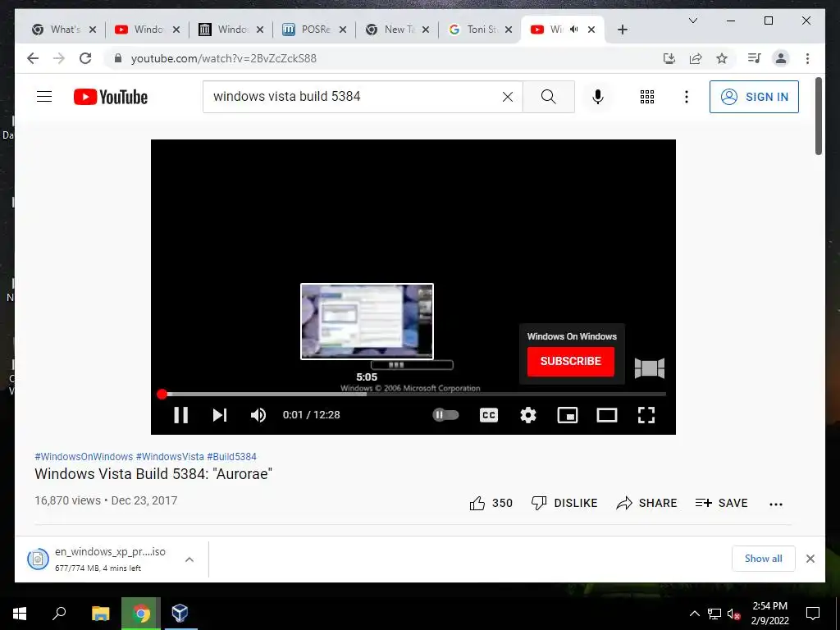This screenshot has height=630, width=840.
Task: Go back in Chrome
Action: pos(33,58)
